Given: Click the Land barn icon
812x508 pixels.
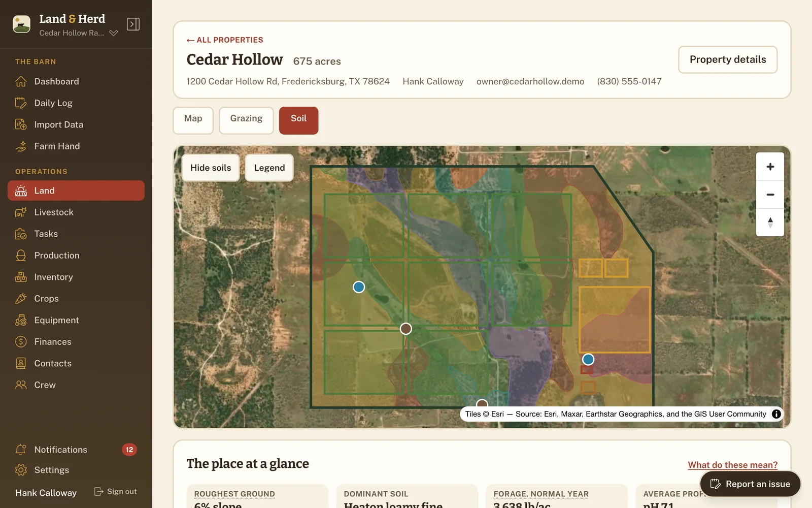Looking at the screenshot, I should 21,190.
